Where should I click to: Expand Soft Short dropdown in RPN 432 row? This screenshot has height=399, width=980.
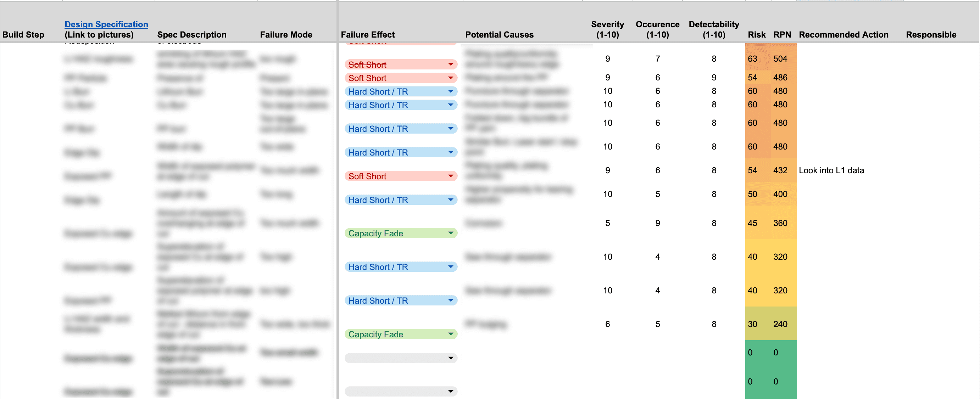point(450,176)
